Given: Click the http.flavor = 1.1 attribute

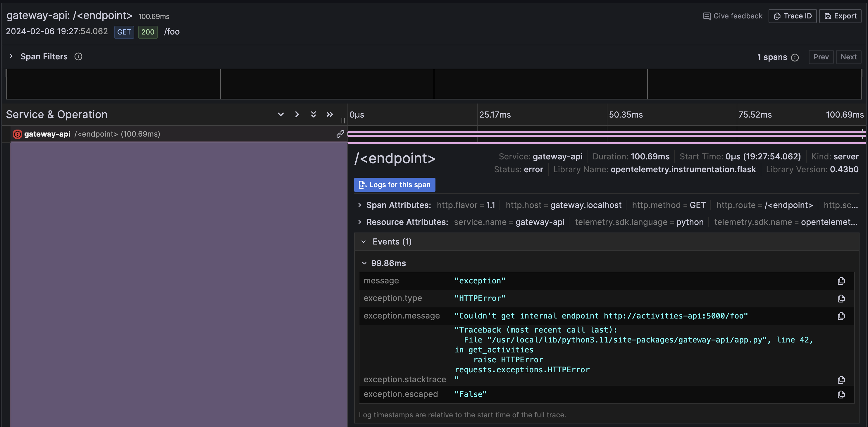Looking at the screenshot, I should tap(466, 205).
